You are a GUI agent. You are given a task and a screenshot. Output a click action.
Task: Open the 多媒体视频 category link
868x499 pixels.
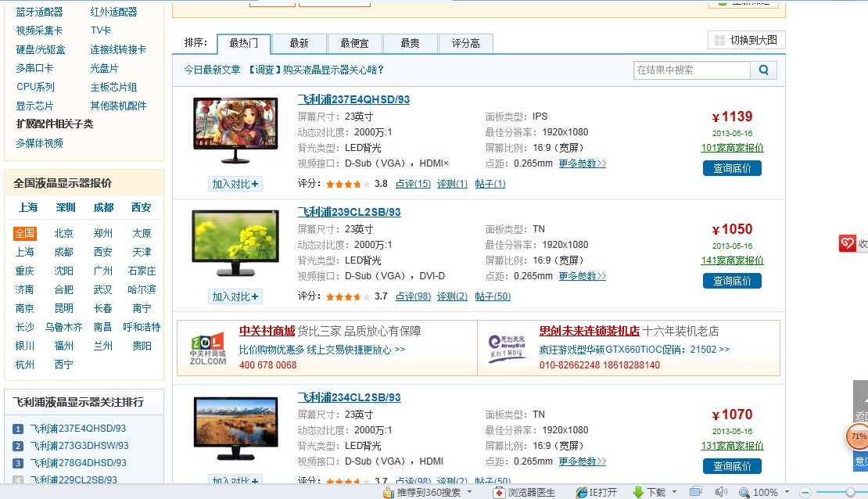39,143
